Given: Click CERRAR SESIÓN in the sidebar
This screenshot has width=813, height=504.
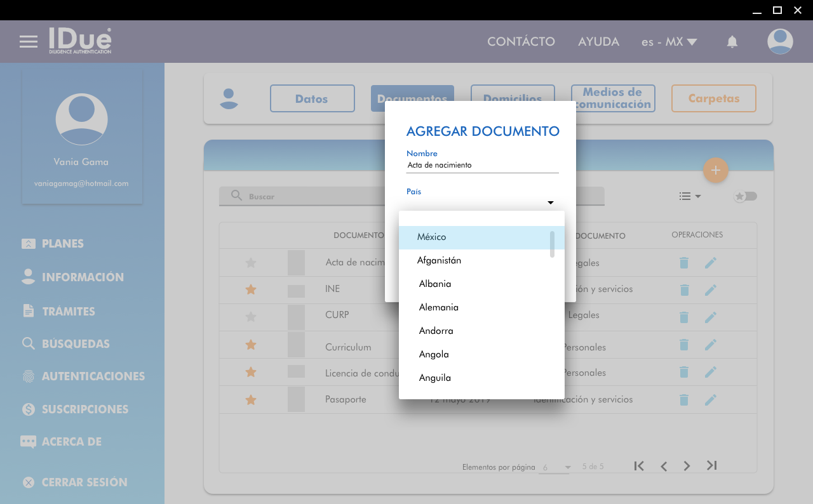Looking at the screenshot, I should pyautogui.click(x=84, y=482).
